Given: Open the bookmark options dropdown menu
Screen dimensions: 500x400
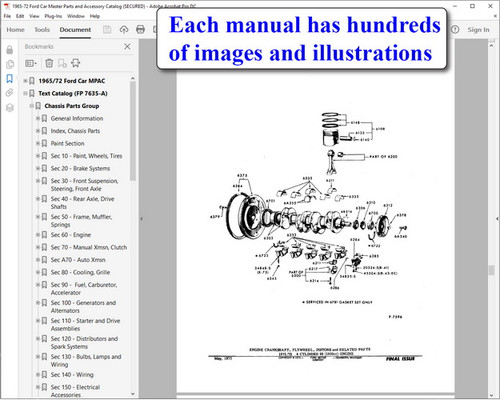Looking at the screenshot, I should 31,63.
